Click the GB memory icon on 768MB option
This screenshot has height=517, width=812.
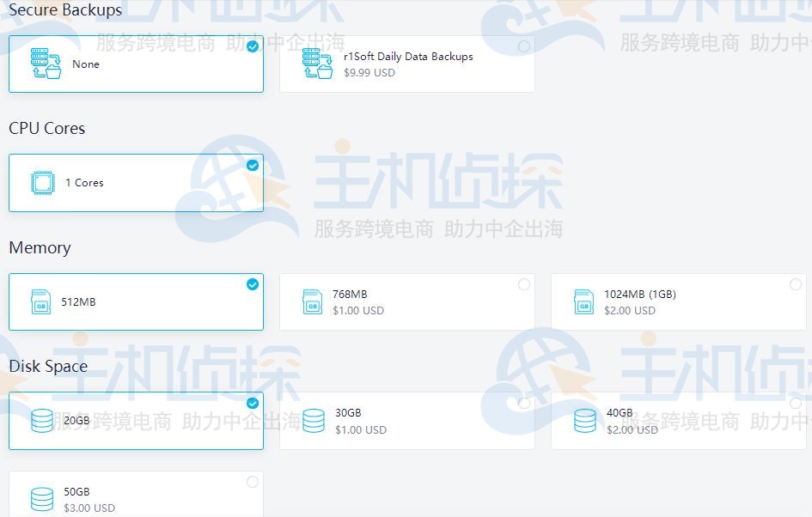313,301
